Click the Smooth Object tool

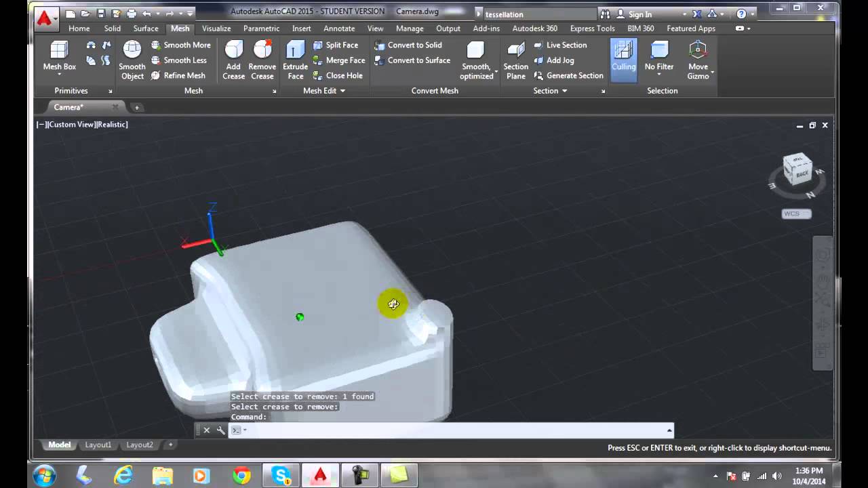coord(132,60)
